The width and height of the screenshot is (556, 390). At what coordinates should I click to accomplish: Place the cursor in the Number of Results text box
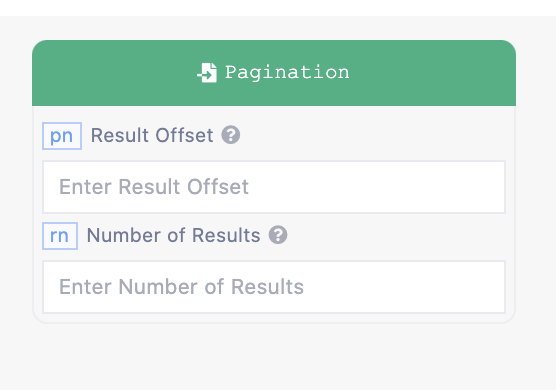(274, 287)
